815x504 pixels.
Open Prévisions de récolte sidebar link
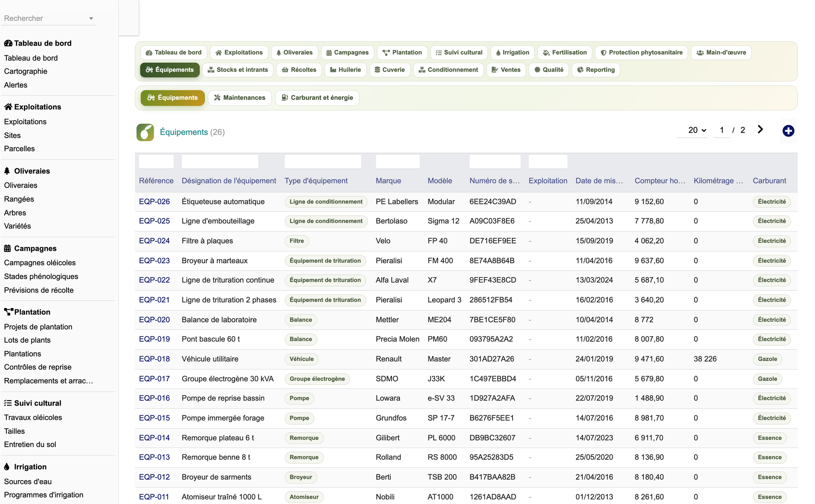click(39, 291)
